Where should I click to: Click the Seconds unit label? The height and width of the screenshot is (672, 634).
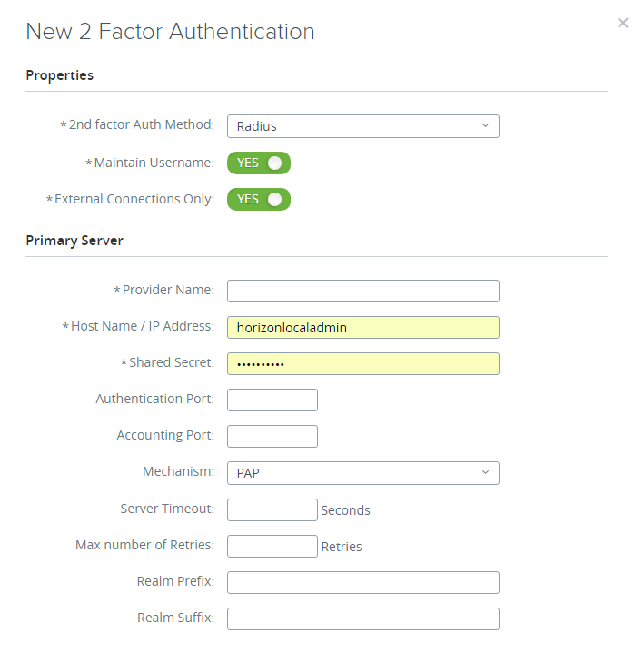pos(345,510)
